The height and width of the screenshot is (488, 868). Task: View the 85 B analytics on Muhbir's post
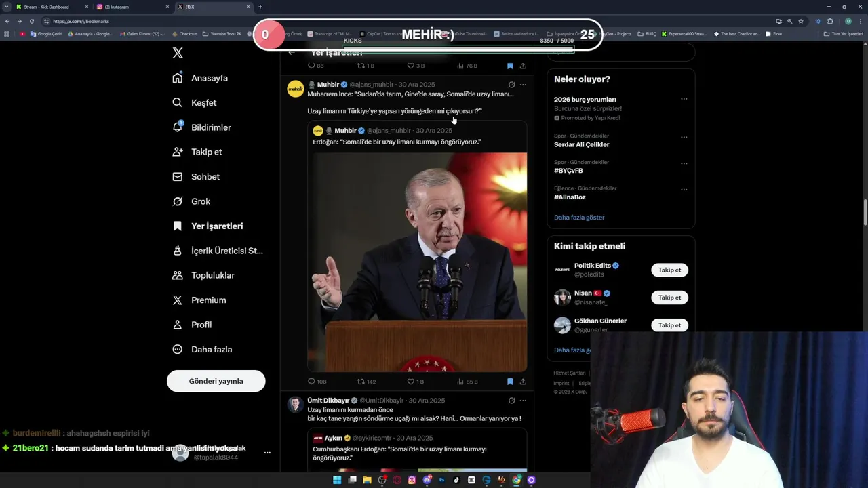pos(467,382)
